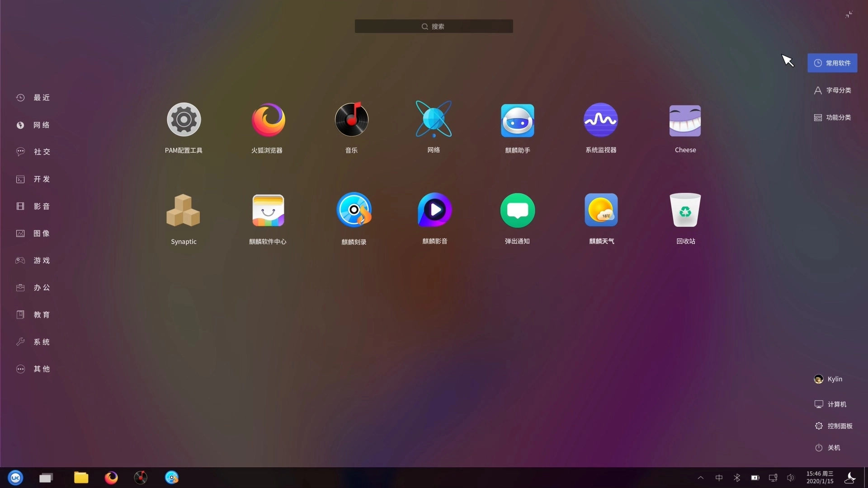Open the 回收站 recycle bin
The image size is (868, 488).
[x=685, y=211]
